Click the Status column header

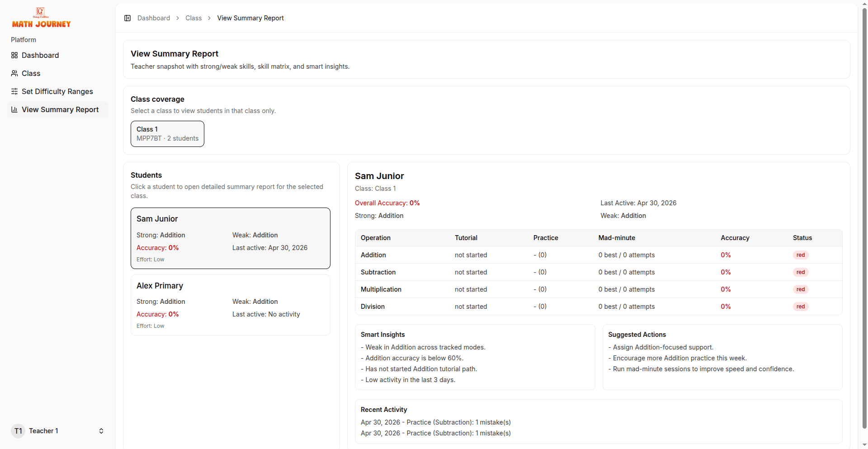click(x=802, y=238)
